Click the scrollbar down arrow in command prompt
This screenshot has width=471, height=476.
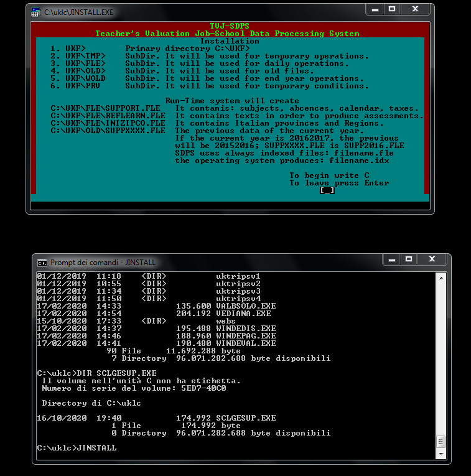[441, 454]
